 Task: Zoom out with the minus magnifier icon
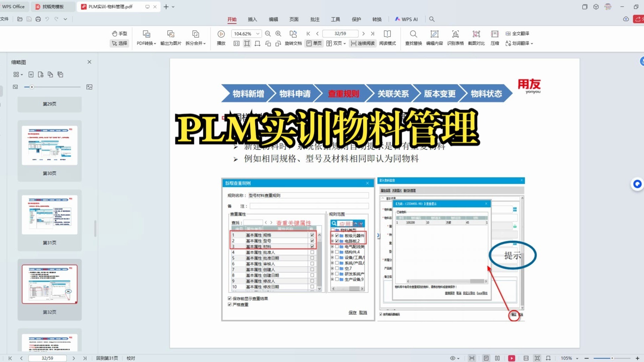click(x=268, y=33)
